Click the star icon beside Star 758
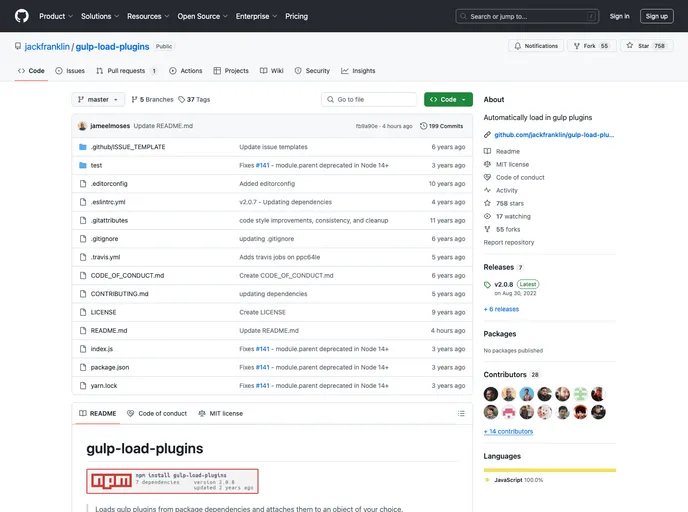 pyautogui.click(x=630, y=46)
